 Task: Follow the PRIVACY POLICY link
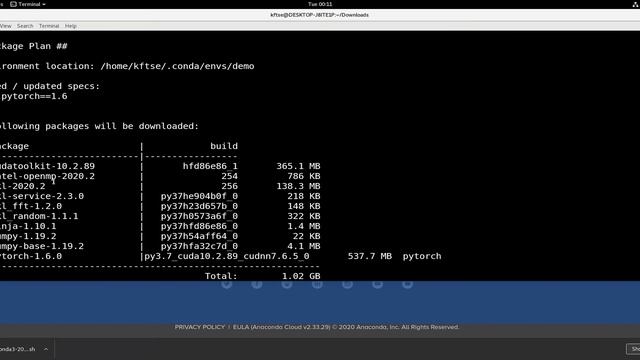pyautogui.click(x=200, y=327)
